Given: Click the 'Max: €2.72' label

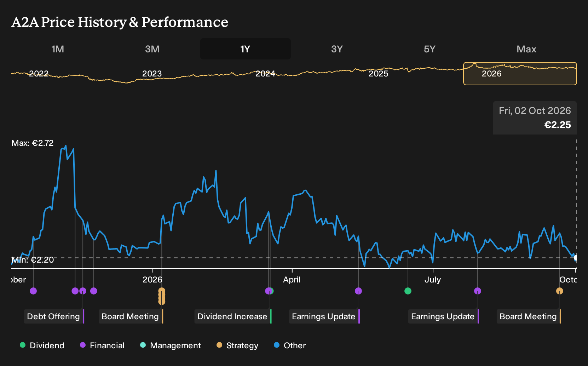Looking at the screenshot, I should [x=33, y=143].
